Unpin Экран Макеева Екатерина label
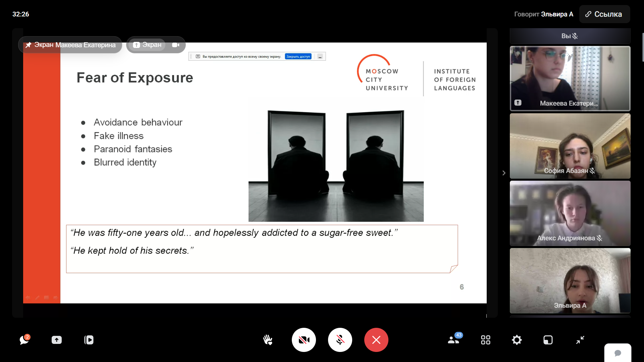This screenshot has width=644, height=362. pos(70,45)
